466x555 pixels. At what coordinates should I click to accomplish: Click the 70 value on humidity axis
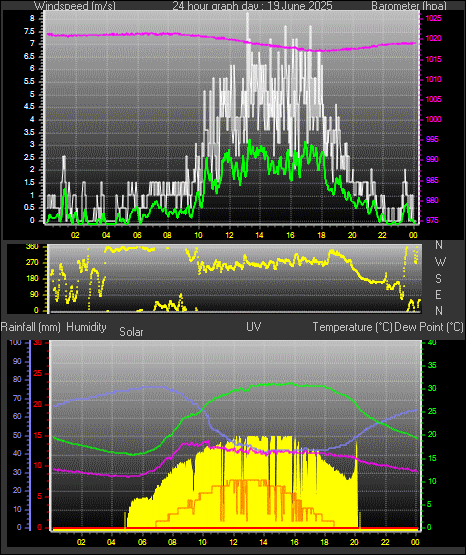tap(17, 398)
